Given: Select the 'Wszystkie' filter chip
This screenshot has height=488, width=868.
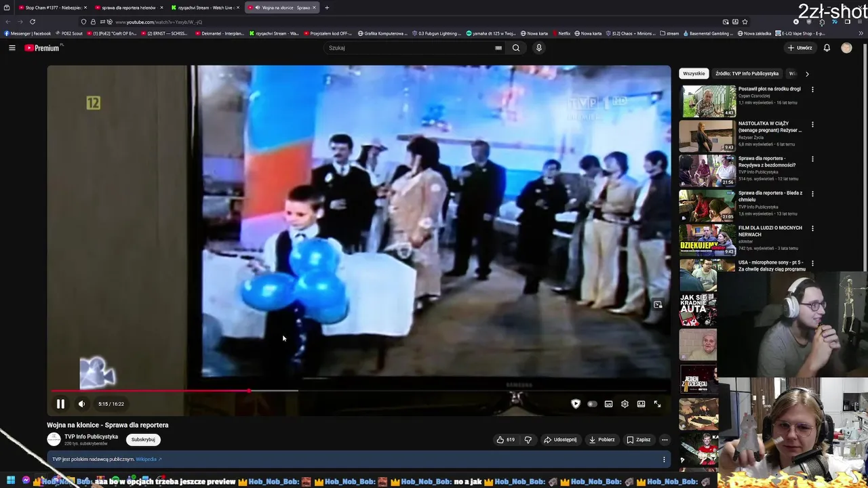Looking at the screenshot, I should click(x=694, y=73).
